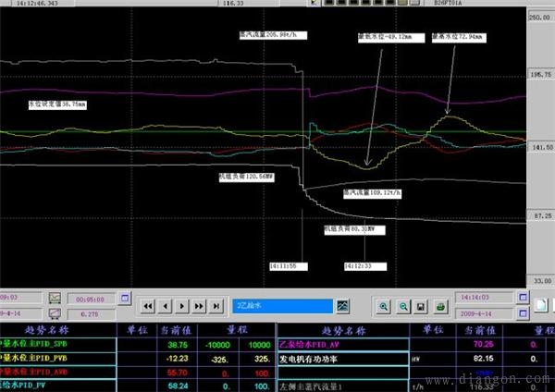Screen dimensions: 555x392
Task: Click the fast forward playback button
Action: pyautogui.click(x=198, y=305)
